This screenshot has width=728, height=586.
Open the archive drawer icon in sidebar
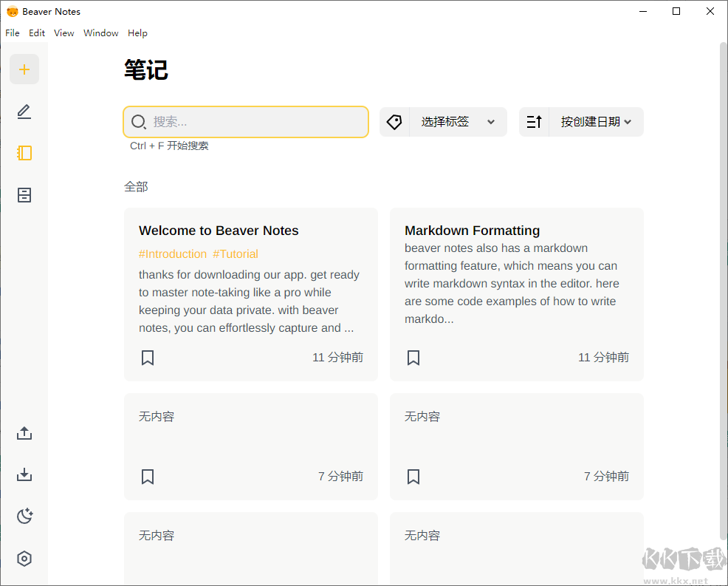(24, 195)
